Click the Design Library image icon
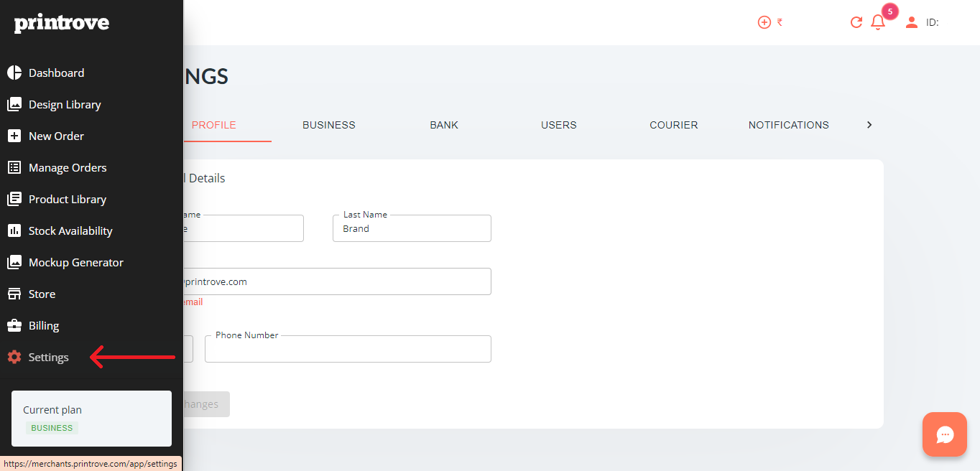 (14, 104)
